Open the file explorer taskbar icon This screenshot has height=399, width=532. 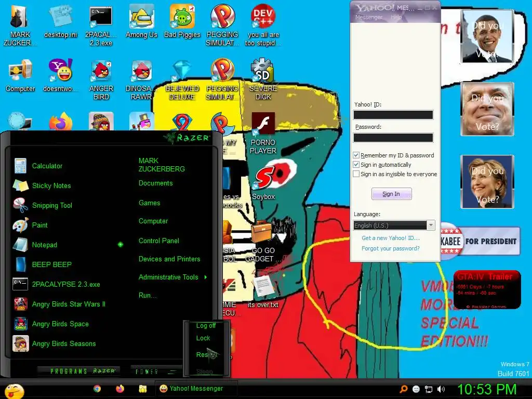pyautogui.click(x=143, y=389)
